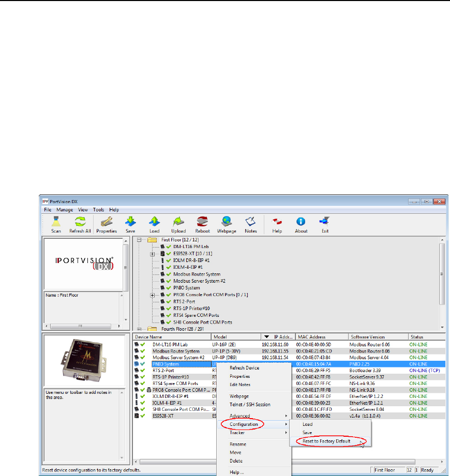The width and height of the screenshot is (450, 476).
Task: Open the Help menu in menu bar
Action: tap(114, 210)
